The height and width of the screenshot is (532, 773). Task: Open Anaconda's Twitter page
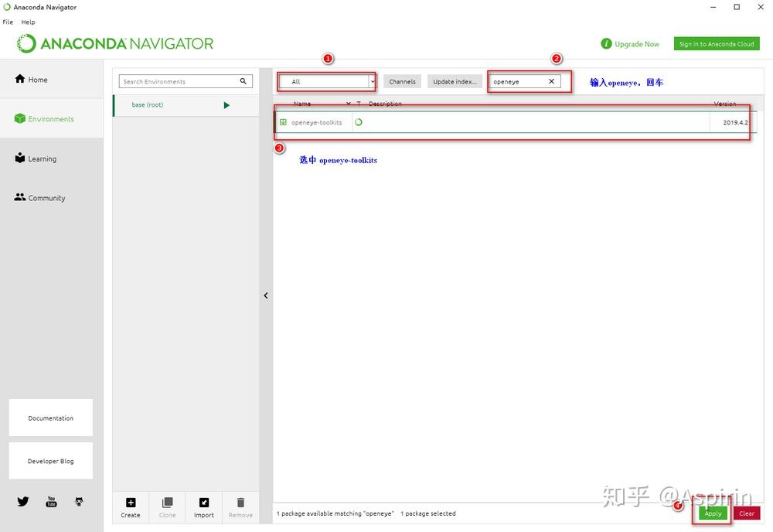[x=23, y=501]
